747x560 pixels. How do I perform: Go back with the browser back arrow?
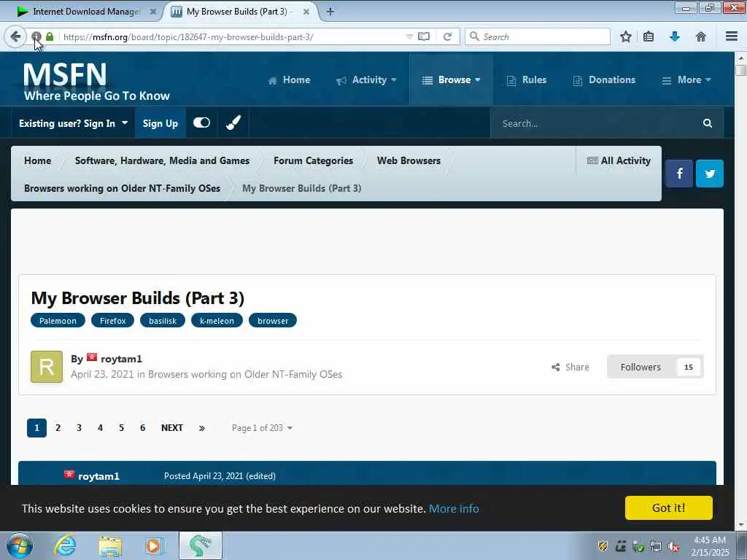coord(15,36)
